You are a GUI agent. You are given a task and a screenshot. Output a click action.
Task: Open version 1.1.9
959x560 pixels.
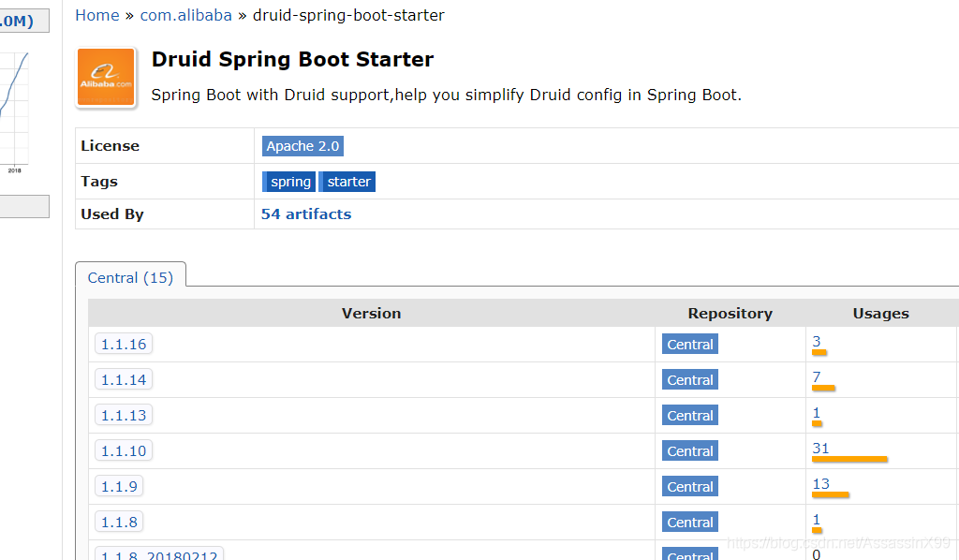(119, 486)
